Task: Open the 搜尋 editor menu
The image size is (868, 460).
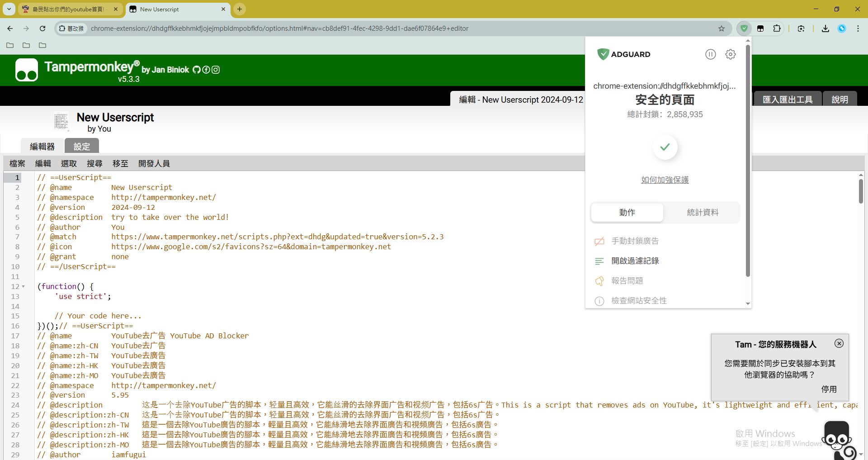Action: [95, 164]
